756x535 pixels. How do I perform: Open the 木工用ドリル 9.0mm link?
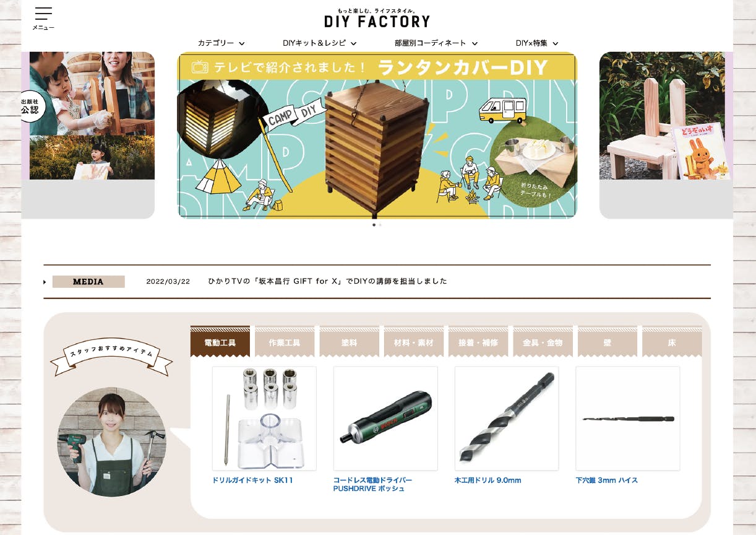click(488, 481)
